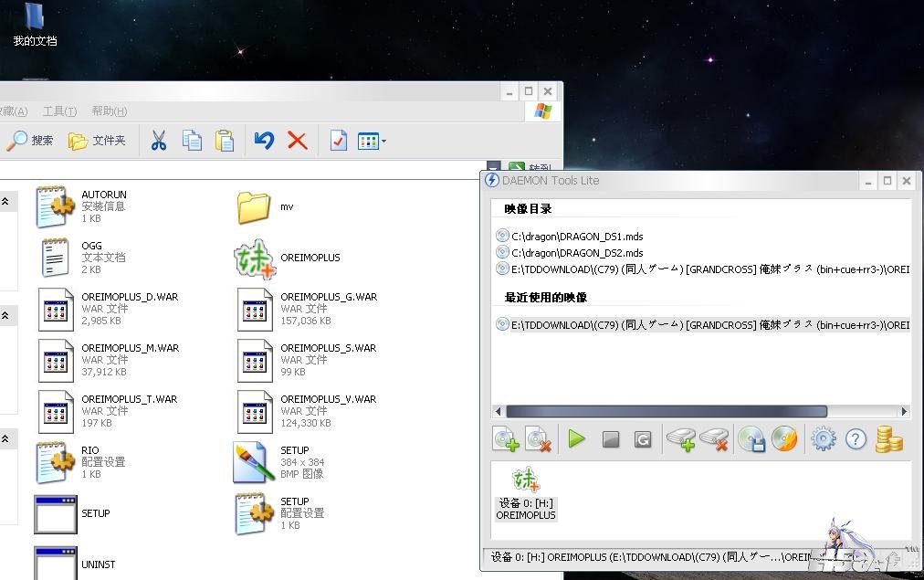The width and height of the screenshot is (924, 580).
Task: Collapse the third side task pane section
Action: [x=5, y=439]
